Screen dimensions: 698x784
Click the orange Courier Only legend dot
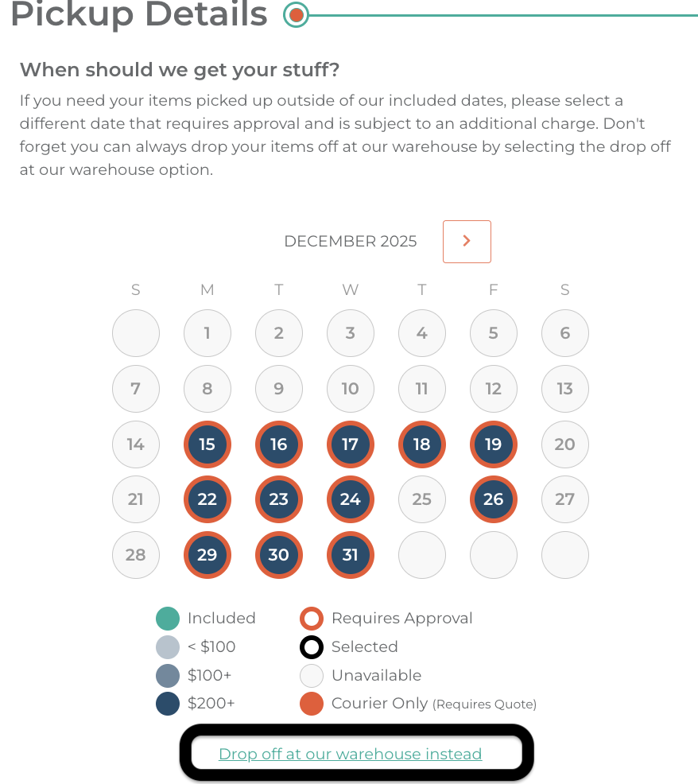[312, 704]
